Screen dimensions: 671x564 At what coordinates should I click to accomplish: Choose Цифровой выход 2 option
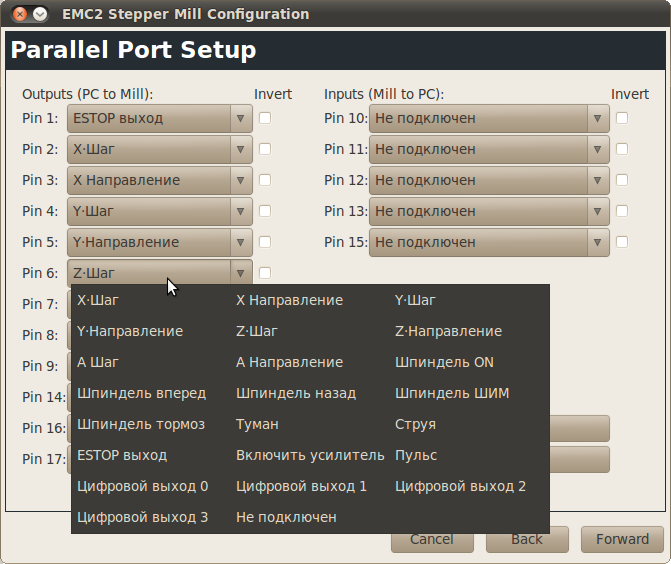(460, 486)
